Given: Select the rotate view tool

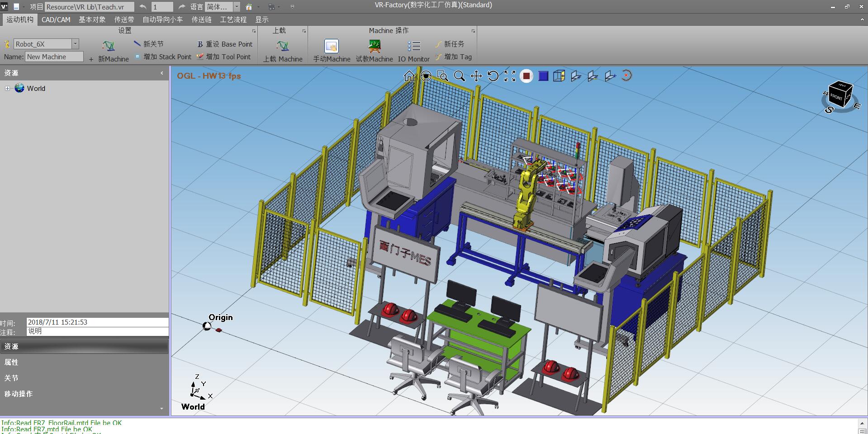Looking at the screenshot, I should click(493, 76).
